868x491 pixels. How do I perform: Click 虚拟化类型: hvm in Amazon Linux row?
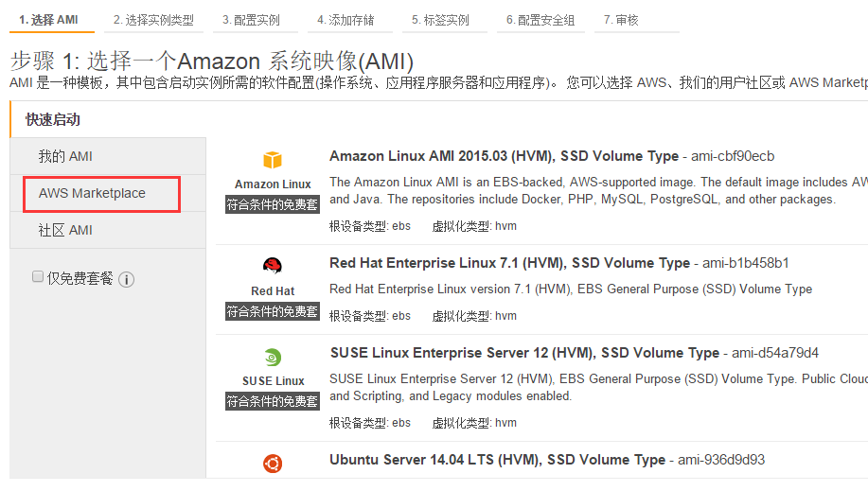[x=474, y=226]
